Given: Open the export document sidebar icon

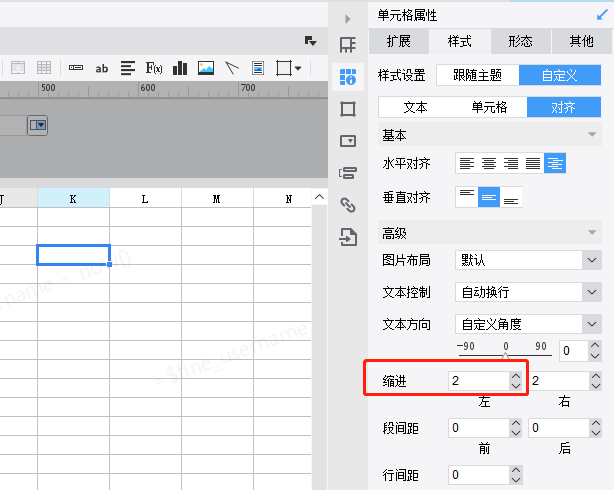Looking at the screenshot, I should (x=348, y=237).
